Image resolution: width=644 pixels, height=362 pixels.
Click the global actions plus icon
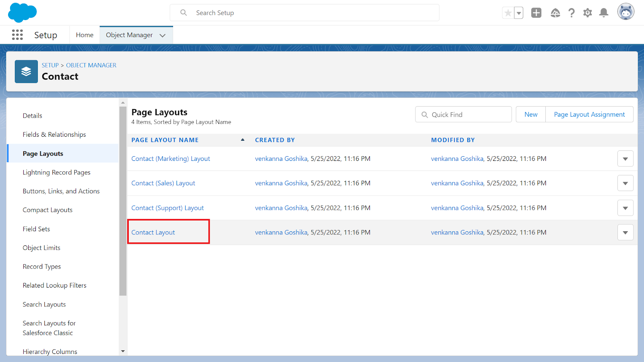point(536,13)
